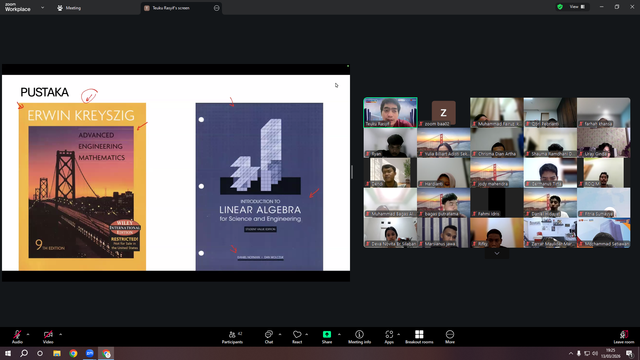Select zoom baa02 participant tile
Screen dimensions: 640x360
click(444, 113)
